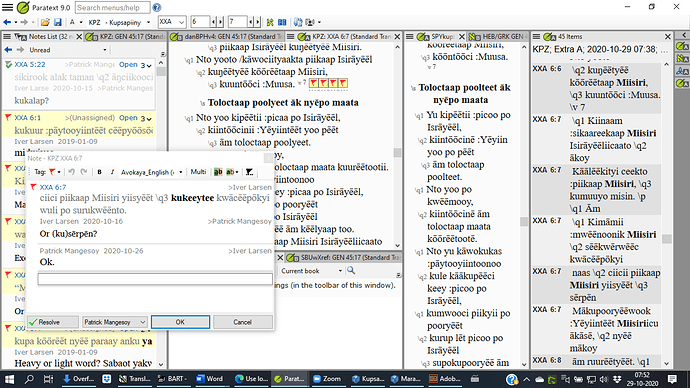
Task: Apply bold in the note editor
Action: click(99, 172)
